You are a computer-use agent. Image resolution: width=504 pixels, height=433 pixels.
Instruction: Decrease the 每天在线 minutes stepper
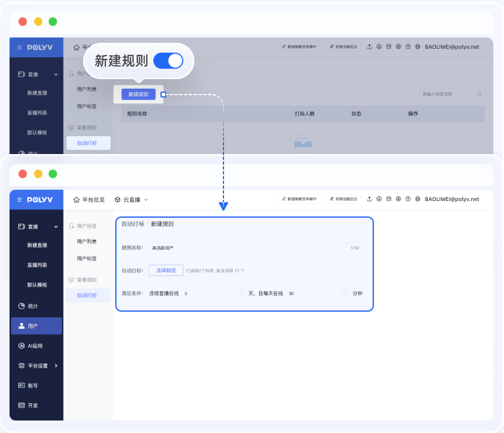click(346, 296)
